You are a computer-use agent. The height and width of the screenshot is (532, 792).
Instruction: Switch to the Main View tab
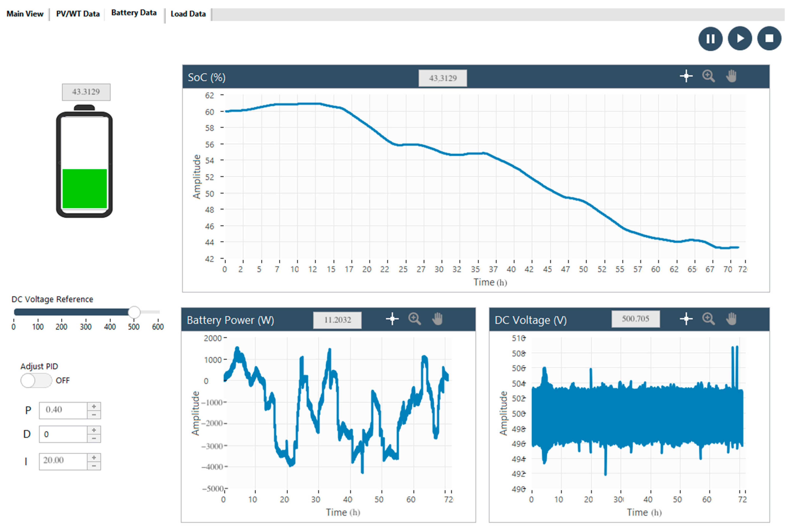click(x=25, y=14)
